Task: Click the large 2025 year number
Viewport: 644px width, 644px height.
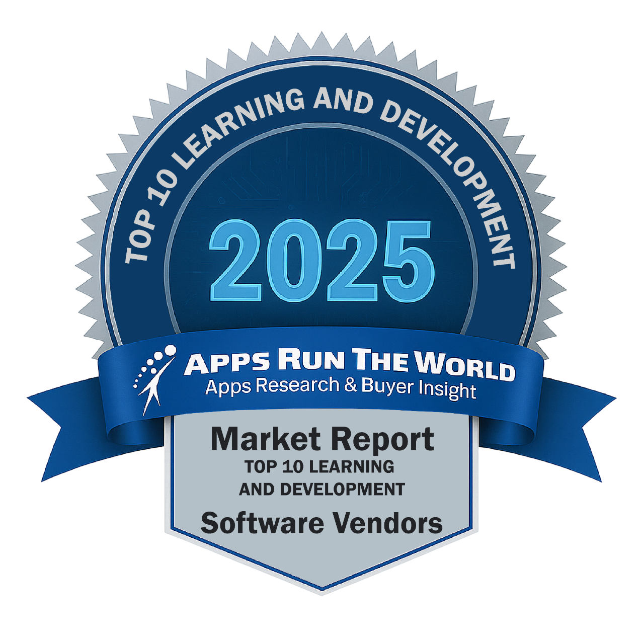Action: coord(322,262)
